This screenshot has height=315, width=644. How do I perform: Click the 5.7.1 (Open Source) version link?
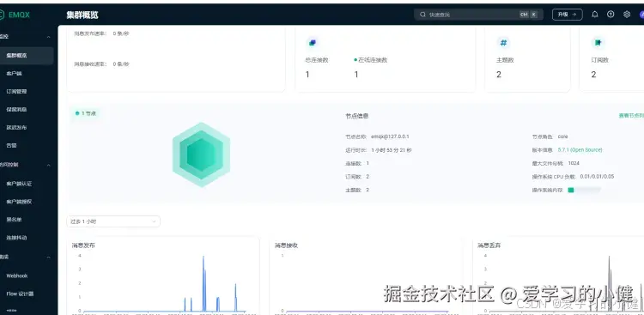point(580,150)
